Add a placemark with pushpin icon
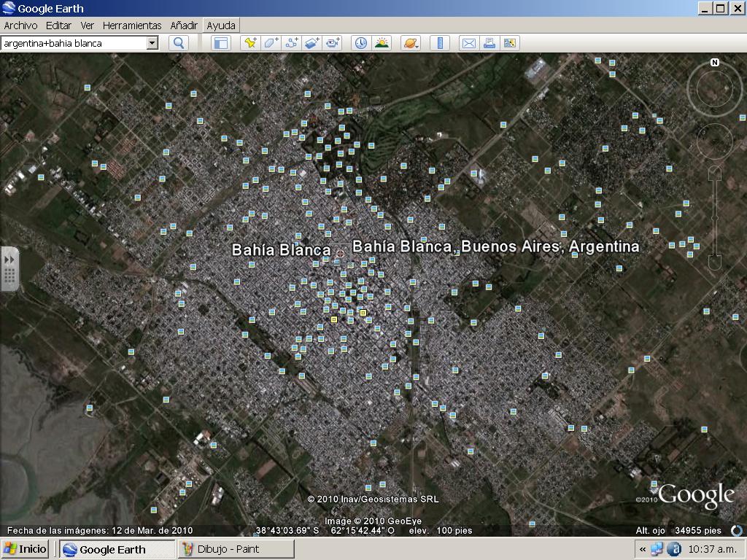The image size is (747, 560). [250, 43]
